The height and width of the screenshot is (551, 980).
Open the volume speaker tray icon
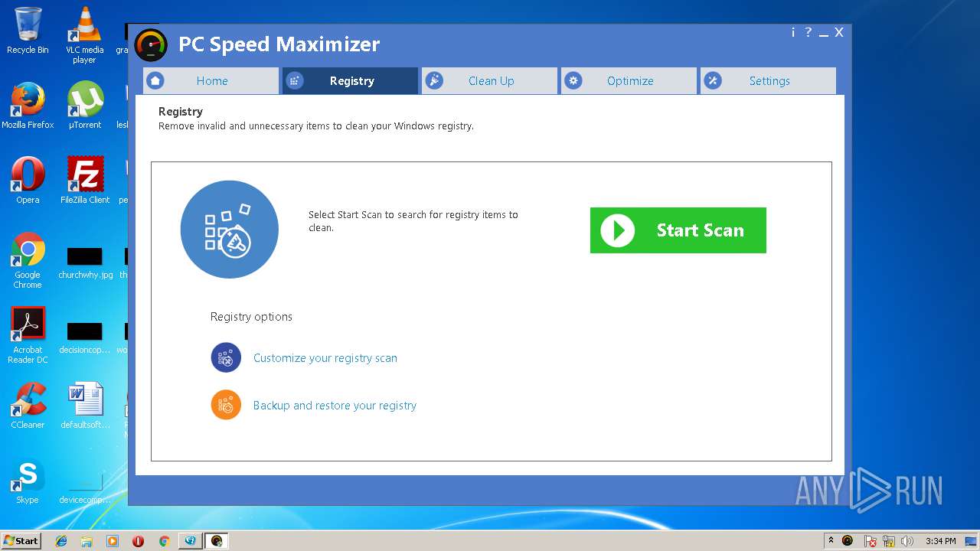coord(907,541)
